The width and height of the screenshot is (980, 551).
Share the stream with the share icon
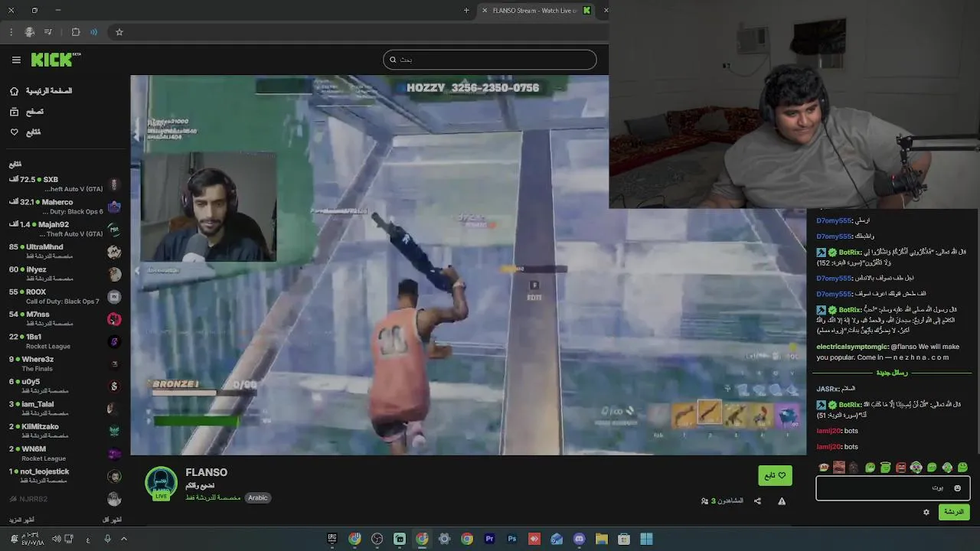(757, 501)
